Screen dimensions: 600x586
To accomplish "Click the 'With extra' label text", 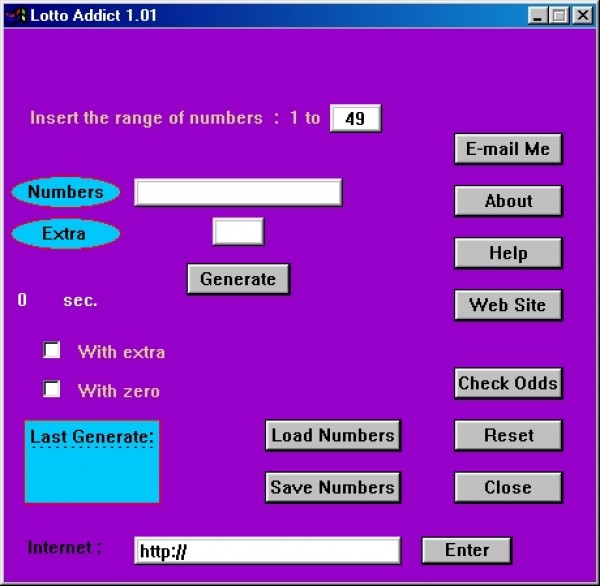I will click(x=121, y=352).
